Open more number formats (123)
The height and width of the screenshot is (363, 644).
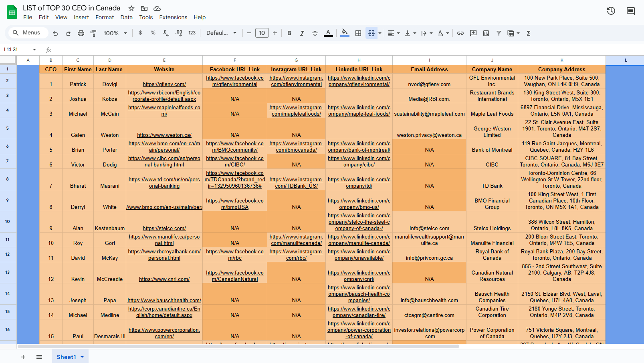[192, 33]
